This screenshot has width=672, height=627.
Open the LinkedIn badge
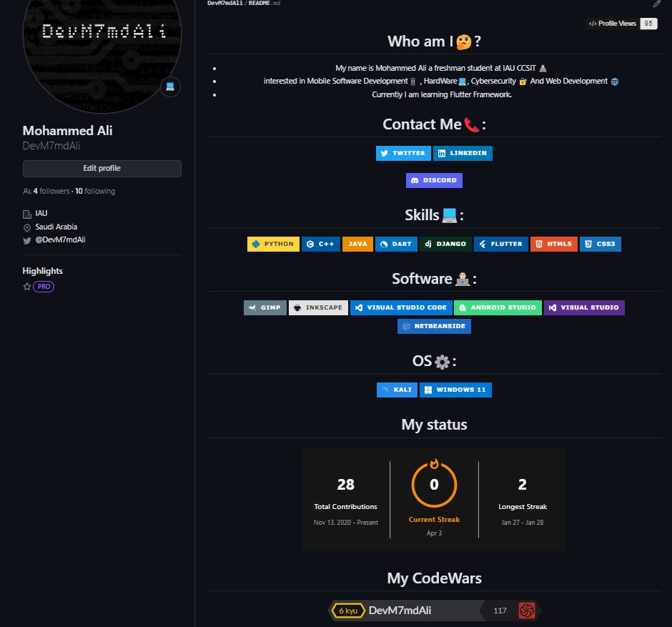point(463,153)
